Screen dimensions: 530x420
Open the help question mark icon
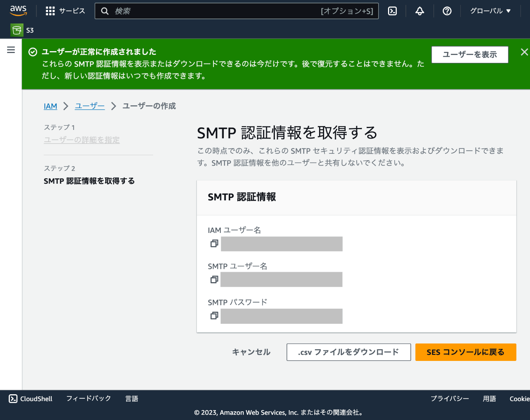point(447,11)
